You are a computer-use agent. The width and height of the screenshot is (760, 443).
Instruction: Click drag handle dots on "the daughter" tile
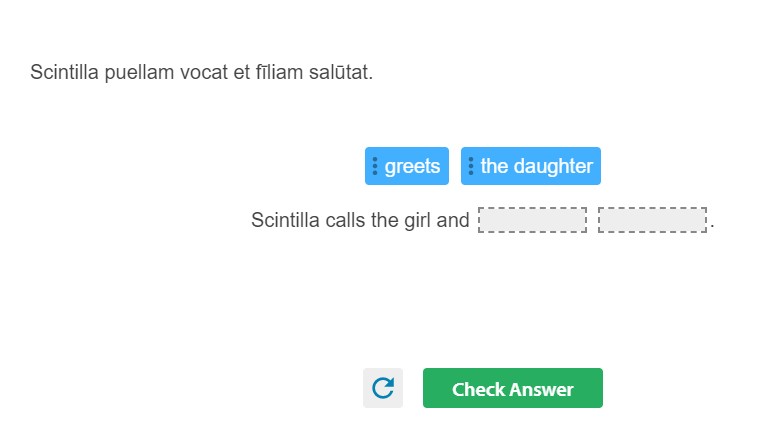pyautogui.click(x=471, y=166)
